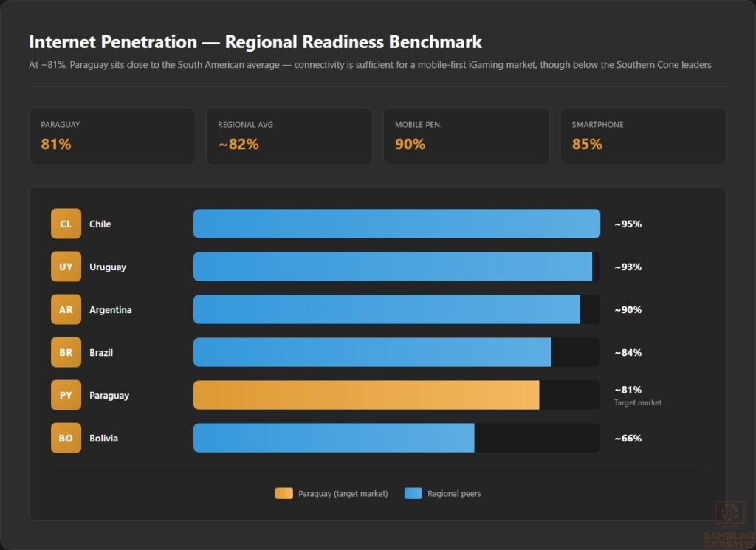The width and height of the screenshot is (756, 550).
Task: Click the 'Paraguay' row label in the chart
Action: tap(109, 396)
